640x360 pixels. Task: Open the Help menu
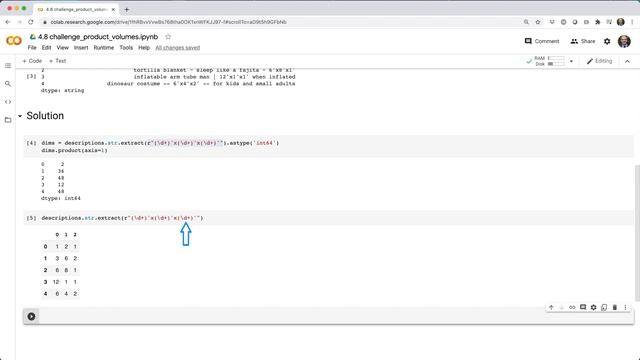(144, 48)
